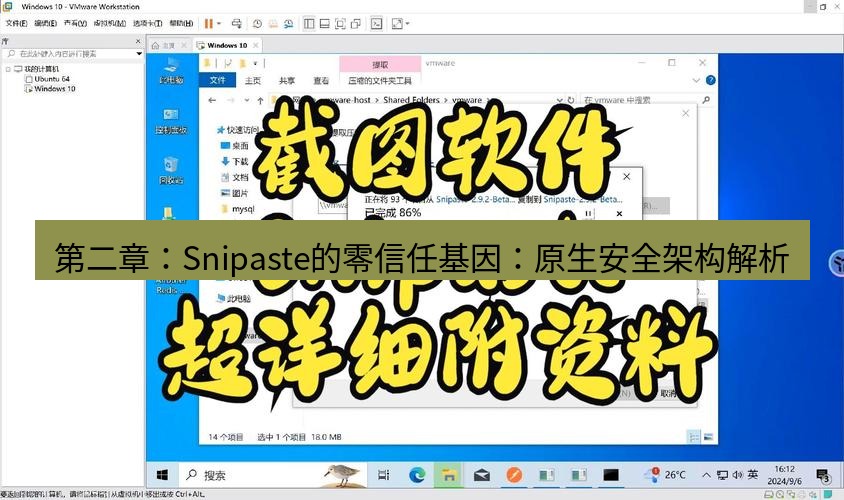Open the snapshot manager
The image size is (844, 500).
[x=289, y=24]
